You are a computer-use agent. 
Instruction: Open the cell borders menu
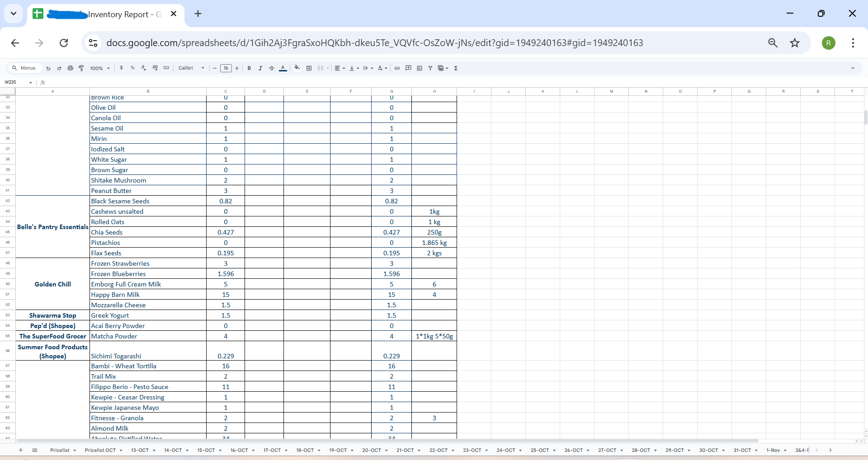coord(309,68)
